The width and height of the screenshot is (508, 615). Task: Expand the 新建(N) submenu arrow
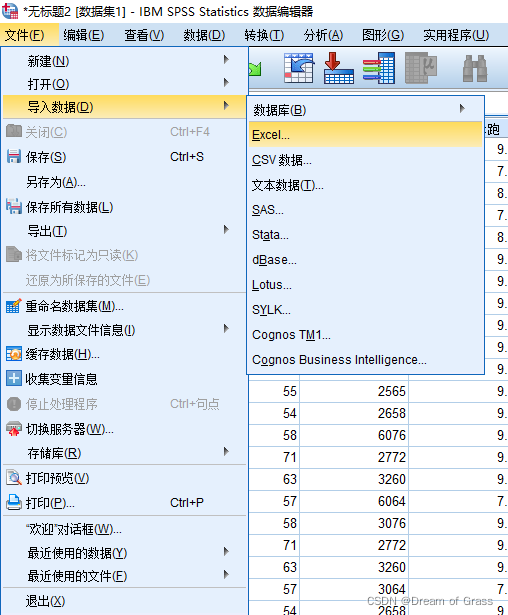coord(226,60)
